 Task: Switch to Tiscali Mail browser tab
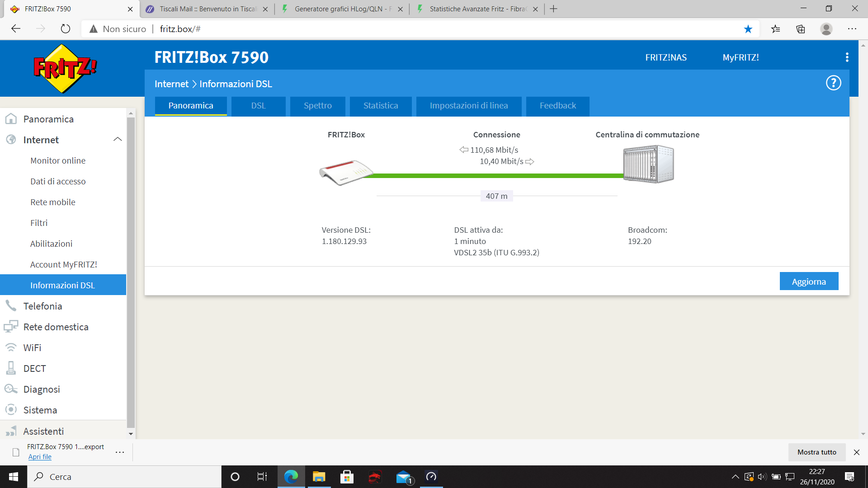tap(207, 9)
